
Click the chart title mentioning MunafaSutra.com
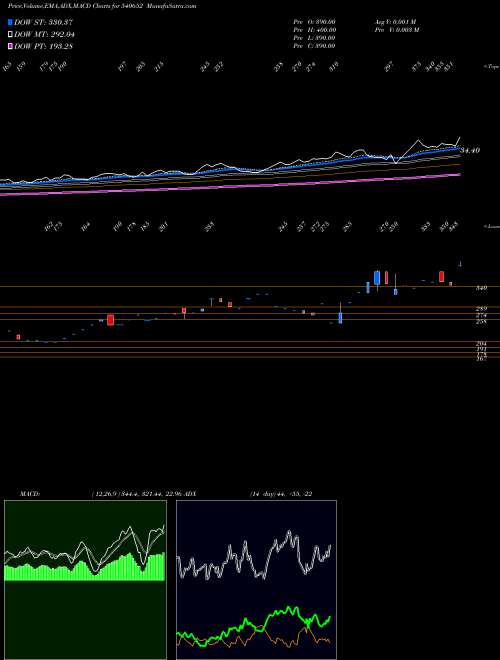coord(102,6)
